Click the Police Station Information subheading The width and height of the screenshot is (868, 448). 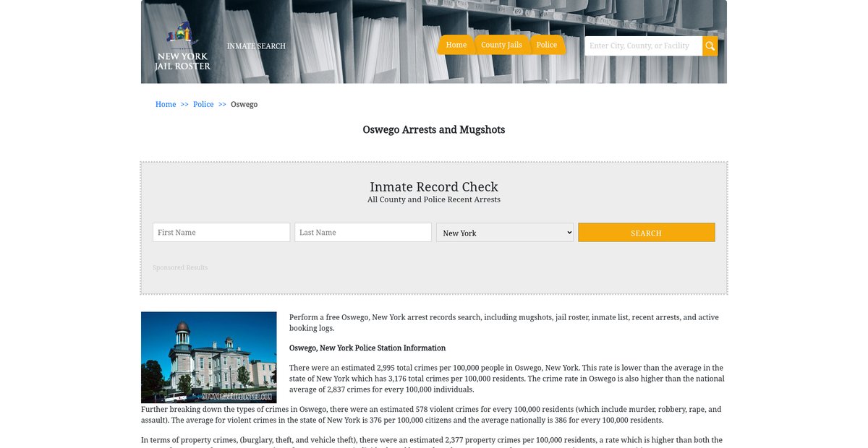tap(367, 348)
